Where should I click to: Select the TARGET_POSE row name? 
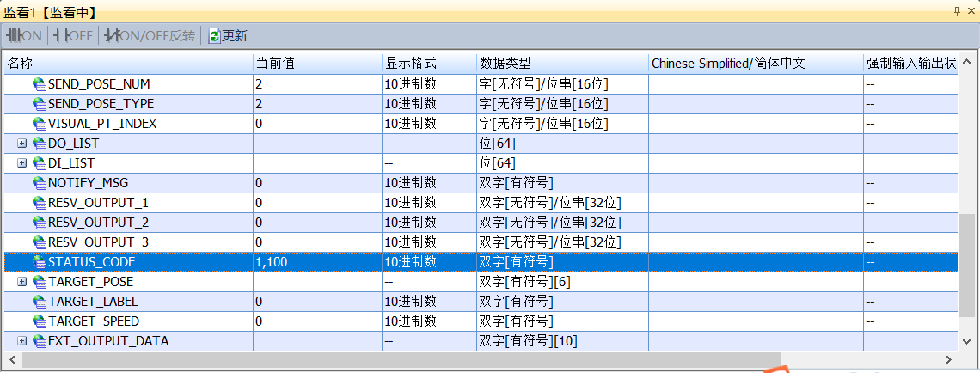(90, 282)
